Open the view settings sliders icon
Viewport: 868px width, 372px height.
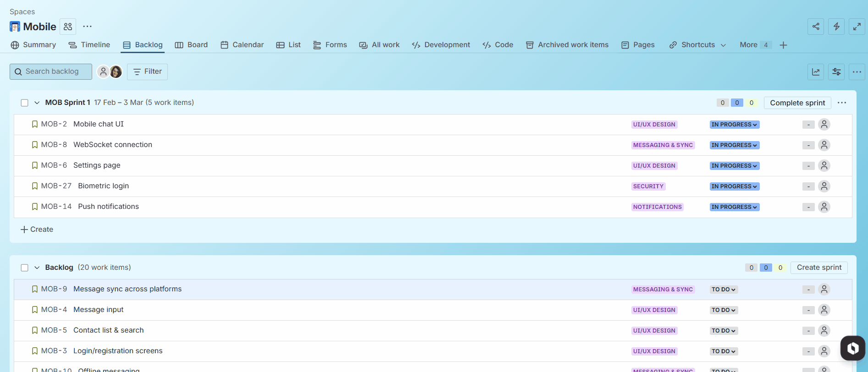836,72
